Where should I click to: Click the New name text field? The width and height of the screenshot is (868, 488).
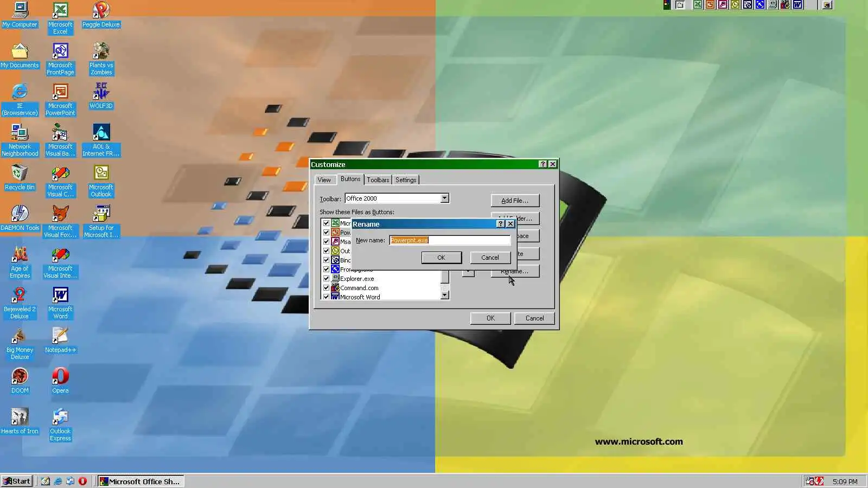tap(450, 240)
